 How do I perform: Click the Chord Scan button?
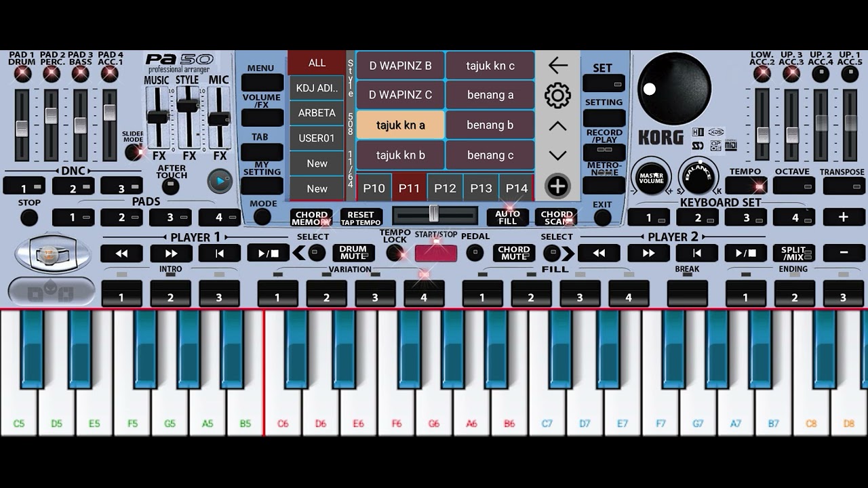click(557, 218)
